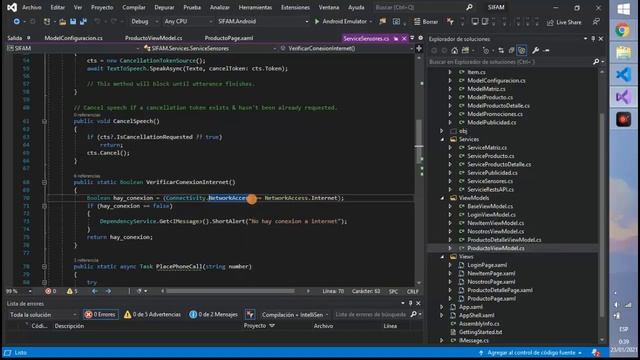Screen dimensions: 640x360
Task: Collapse the VerificarConexionInternet method fold marker
Action: click(44, 182)
